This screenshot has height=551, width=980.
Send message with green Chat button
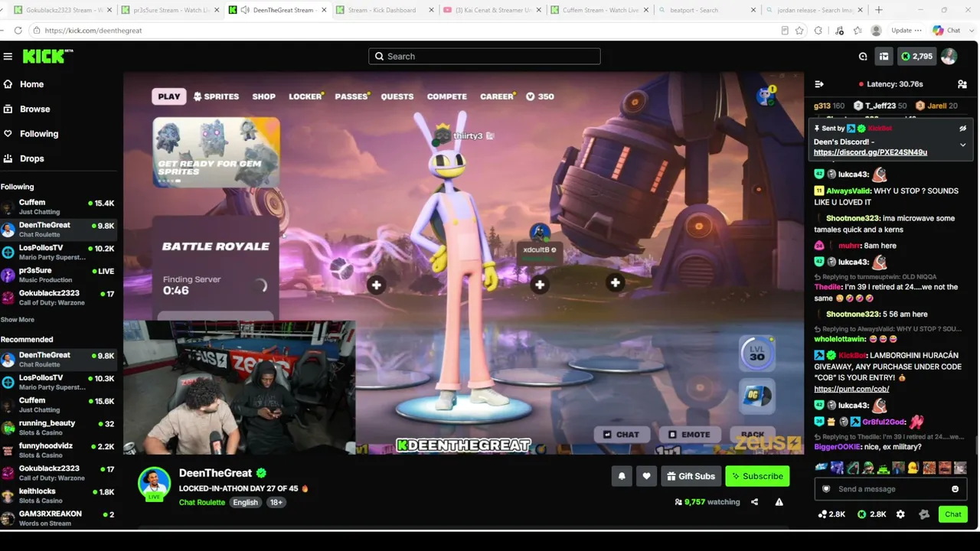pos(953,514)
